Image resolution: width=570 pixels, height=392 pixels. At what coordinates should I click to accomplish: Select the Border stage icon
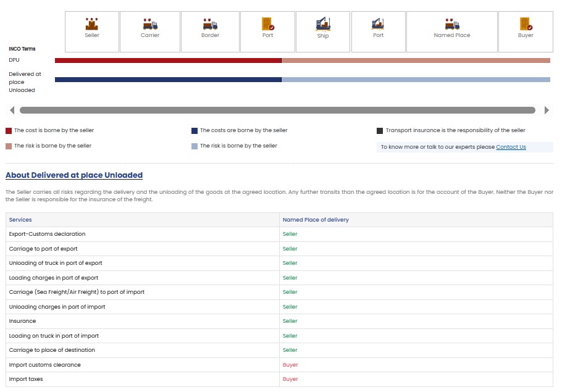210,24
